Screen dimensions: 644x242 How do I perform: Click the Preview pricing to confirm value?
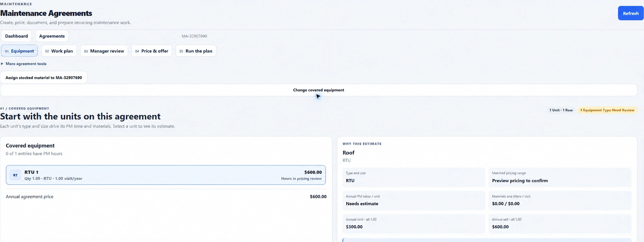pos(520,181)
